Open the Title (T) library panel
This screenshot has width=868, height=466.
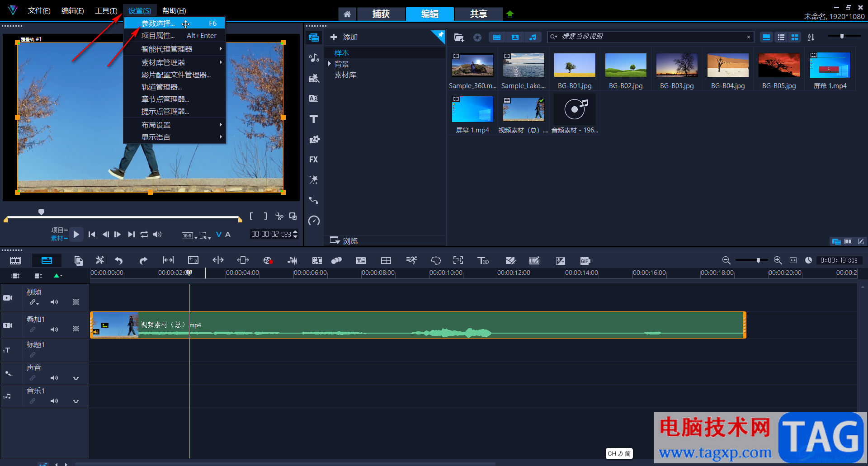[314, 119]
